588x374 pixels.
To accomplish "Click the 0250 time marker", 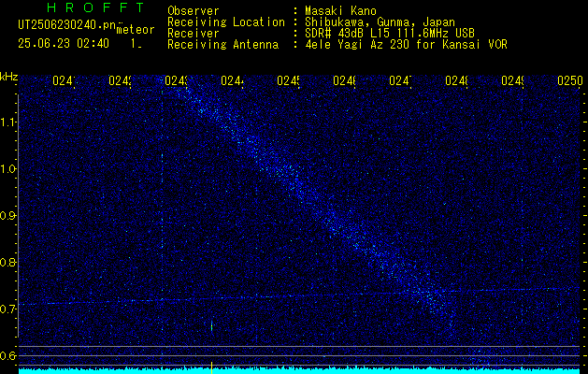I will pos(570,80).
